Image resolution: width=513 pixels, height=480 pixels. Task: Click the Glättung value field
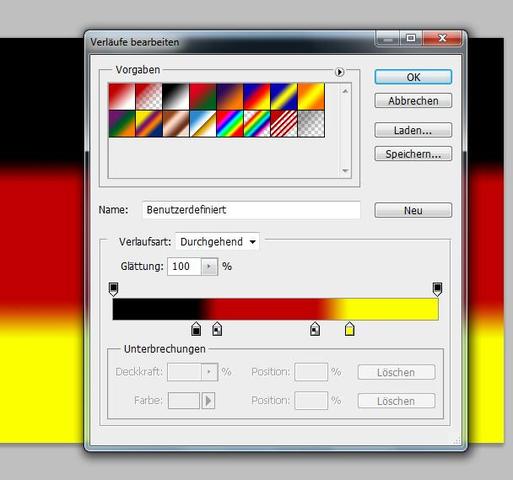coord(184,266)
